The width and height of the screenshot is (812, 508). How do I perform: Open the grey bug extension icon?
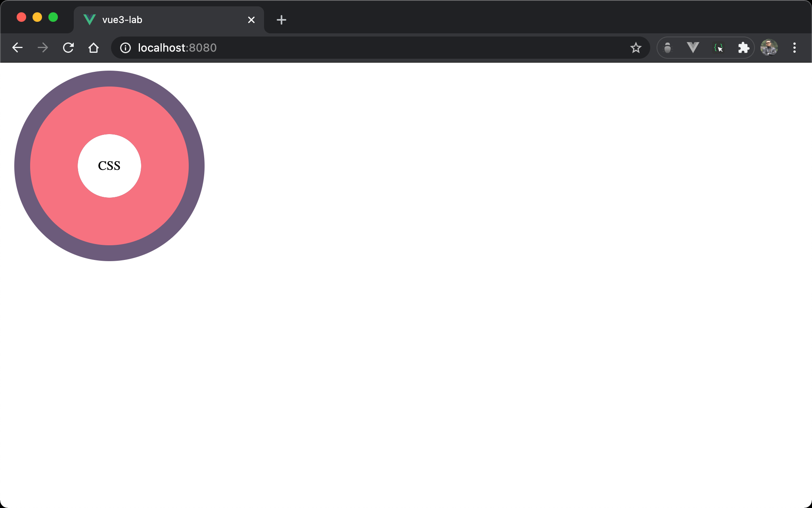(668, 48)
